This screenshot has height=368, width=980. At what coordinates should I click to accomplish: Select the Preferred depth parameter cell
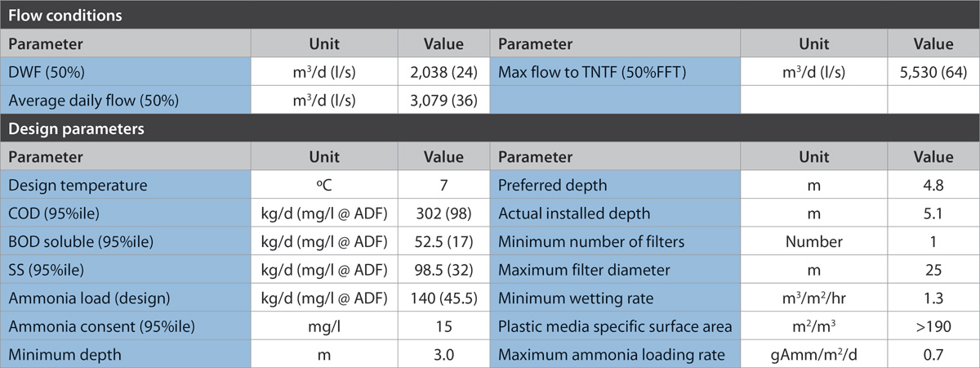(614, 186)
